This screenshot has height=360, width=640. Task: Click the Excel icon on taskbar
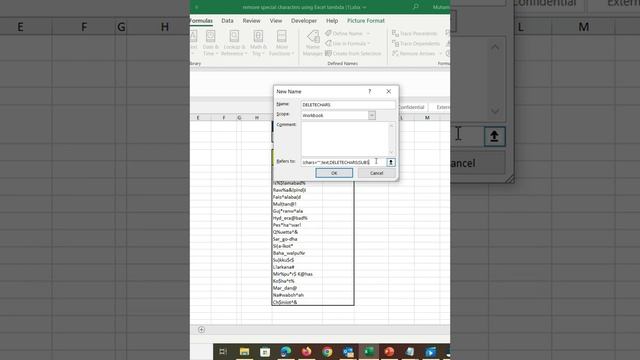point(369,351)
